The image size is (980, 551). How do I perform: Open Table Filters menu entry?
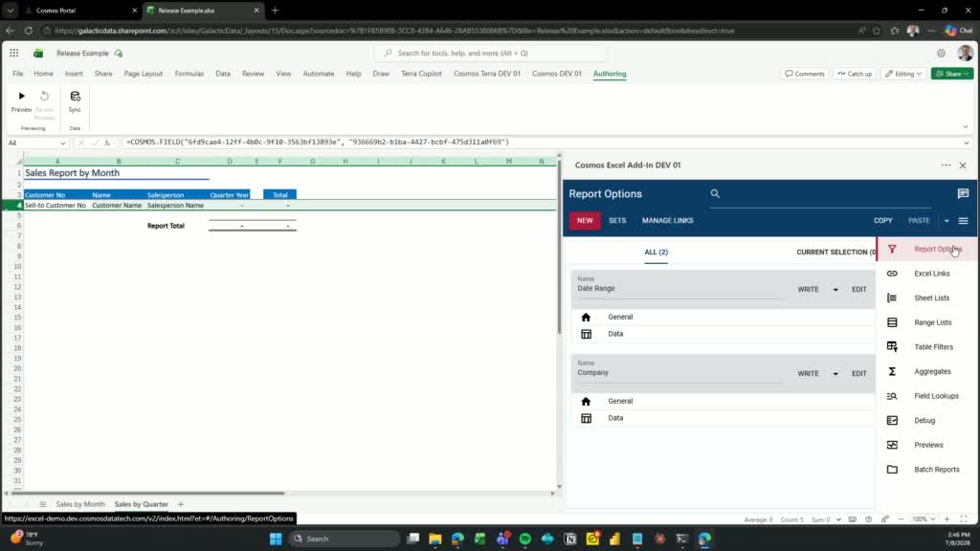click(x=927, y=346)
